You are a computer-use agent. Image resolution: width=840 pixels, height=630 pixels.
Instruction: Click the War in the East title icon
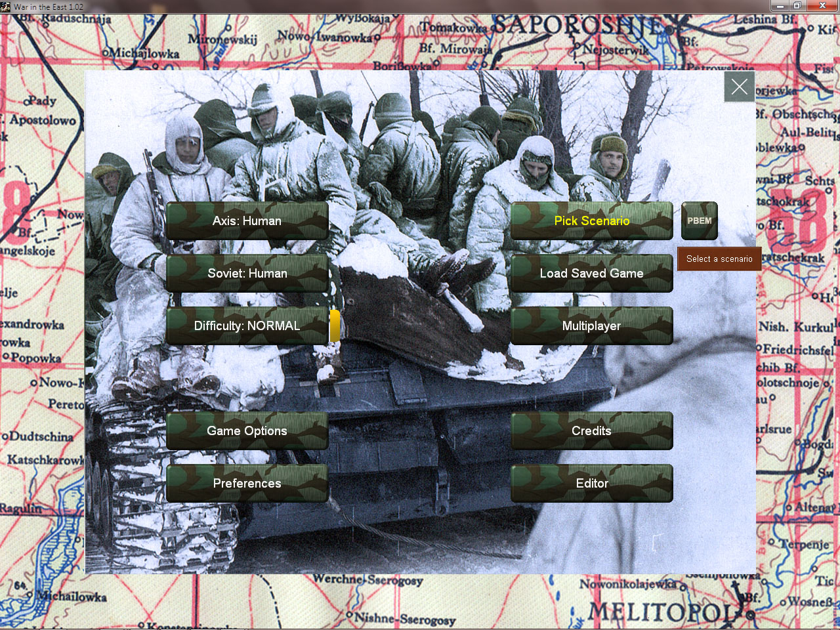[6, 7]
